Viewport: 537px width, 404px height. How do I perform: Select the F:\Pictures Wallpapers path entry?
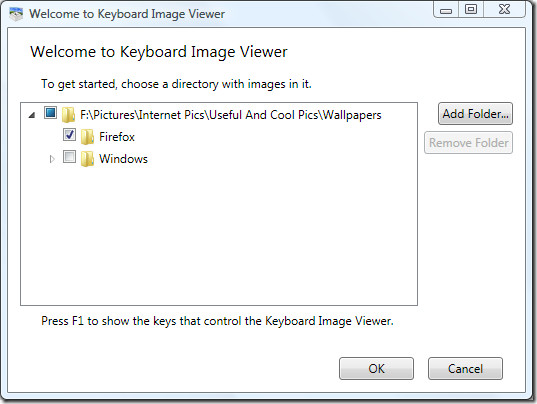(x=230, y=115)
